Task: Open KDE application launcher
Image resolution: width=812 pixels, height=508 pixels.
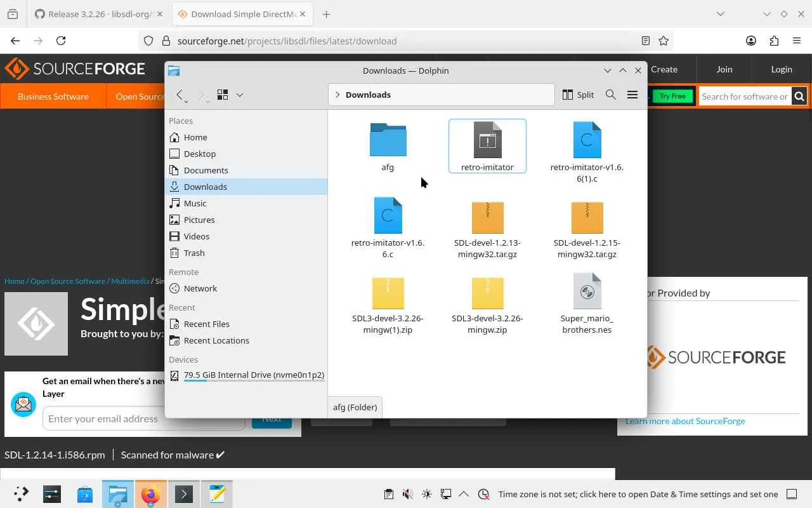Action: coord(21,494)
